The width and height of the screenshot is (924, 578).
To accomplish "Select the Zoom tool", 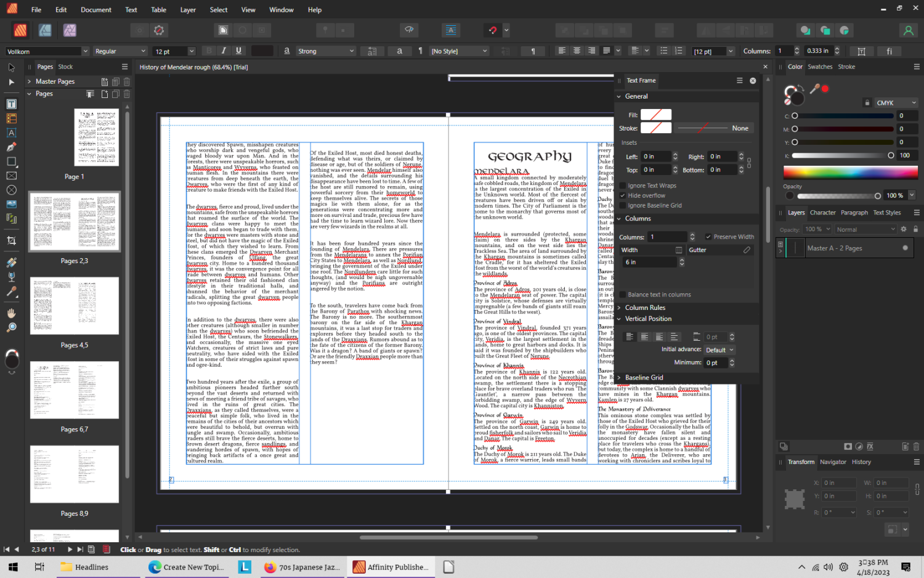I will [11, 327].
